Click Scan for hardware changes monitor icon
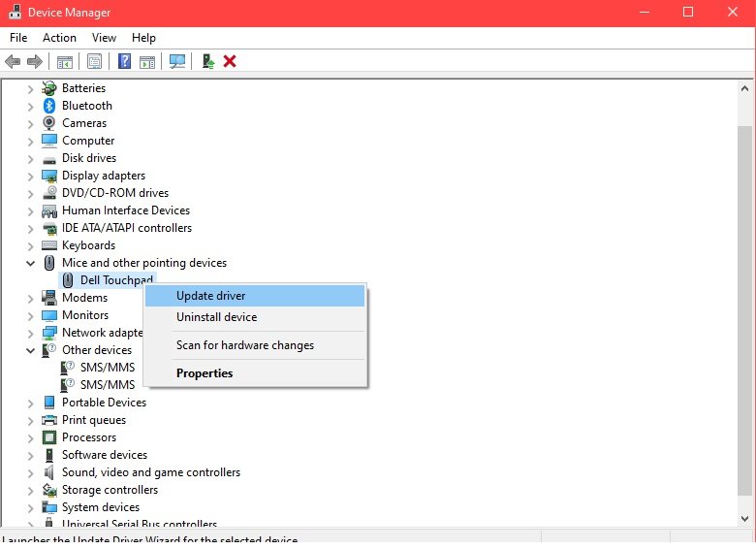The width and height of the screenshot is (756, 549). pos(177,62)
